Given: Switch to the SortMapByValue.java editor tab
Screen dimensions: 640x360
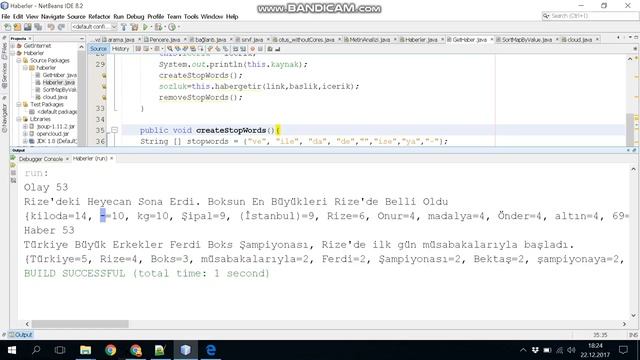Looking at the screenshot, I should 527,40.
